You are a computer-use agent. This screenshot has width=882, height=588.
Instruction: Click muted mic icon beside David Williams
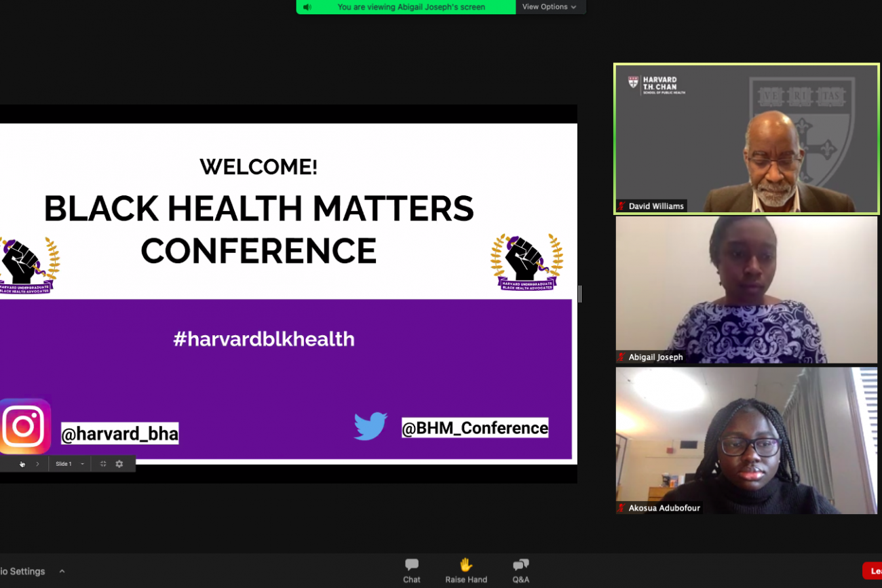[x=621, y=206]
